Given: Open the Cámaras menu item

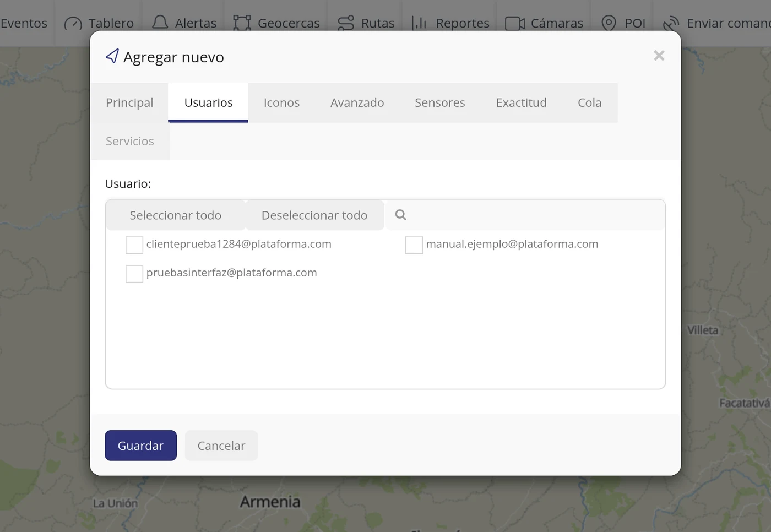Looking at the screenshot, I should click(544, 23).
